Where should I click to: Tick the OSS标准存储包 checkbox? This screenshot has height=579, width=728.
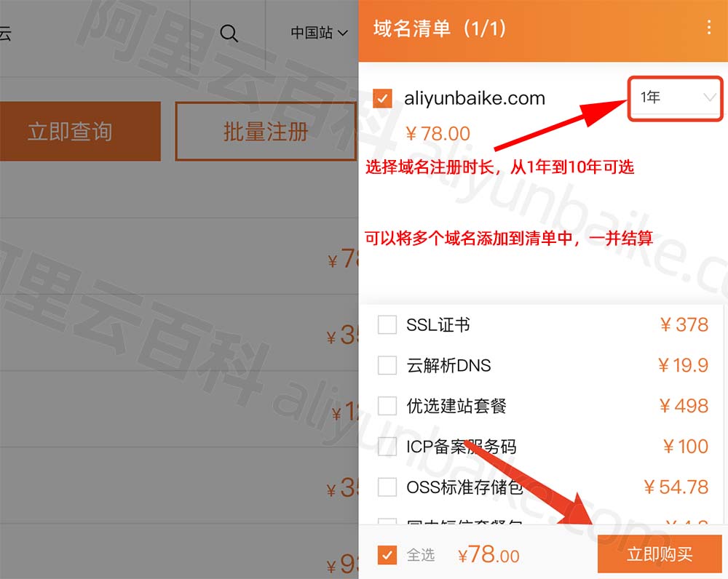pos(387,487)
